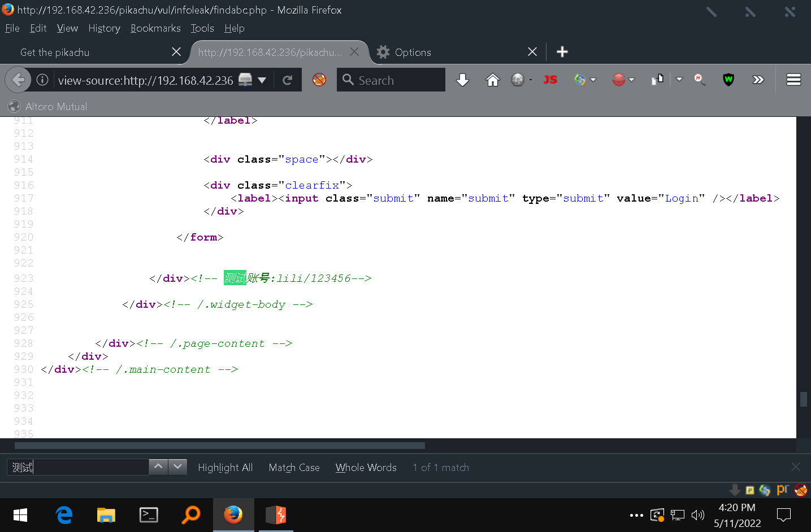Screen dimensions: 811x532
Task: Open the terminal from taskbar
Action: click(x=149, y=515)
